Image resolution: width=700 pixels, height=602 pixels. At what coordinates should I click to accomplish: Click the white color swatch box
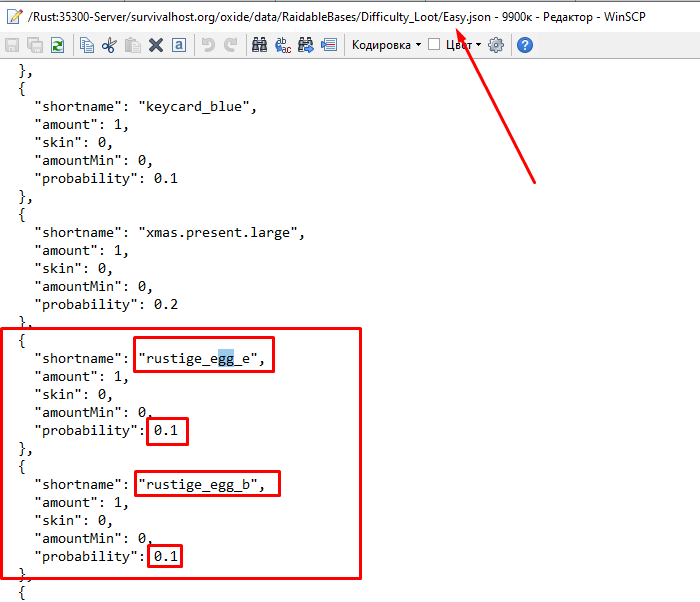pos(434,45)
